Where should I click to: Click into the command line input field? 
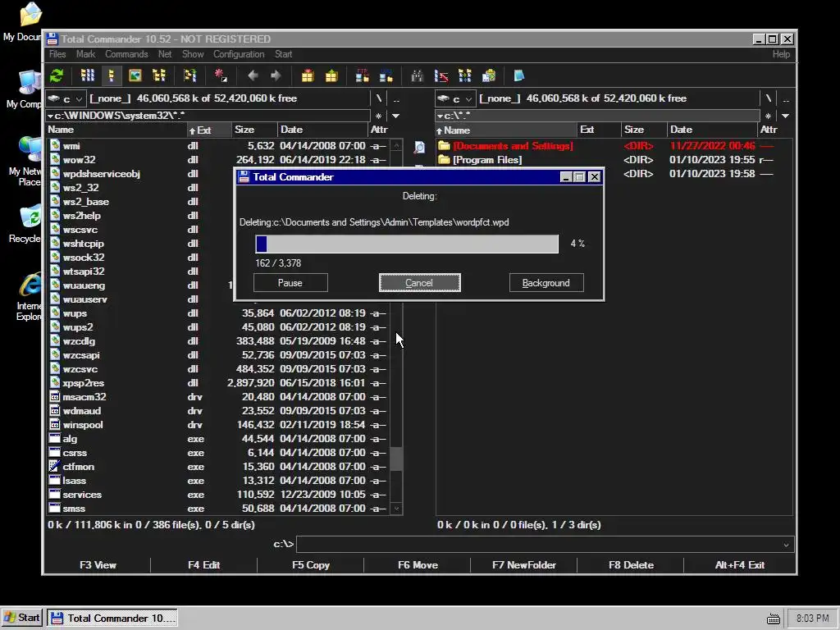(538, 545)
